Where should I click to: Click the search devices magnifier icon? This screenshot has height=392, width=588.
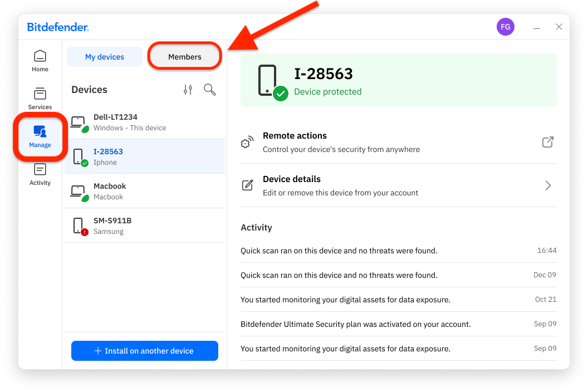pyautogui.click(x=209, y=90)
